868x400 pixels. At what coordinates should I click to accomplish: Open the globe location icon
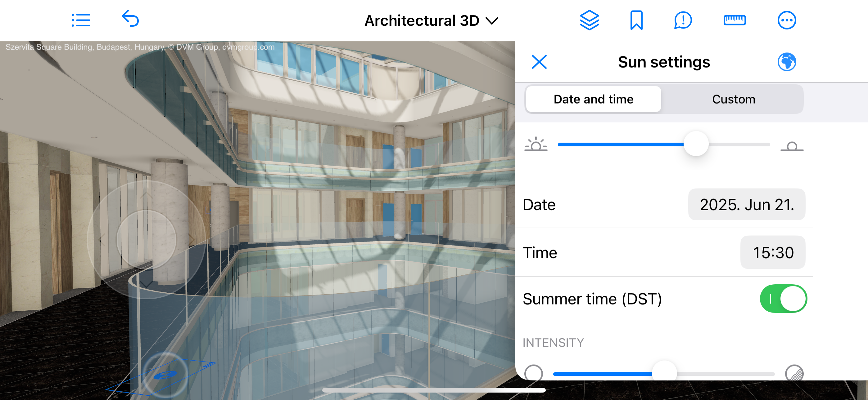[787, 62]
